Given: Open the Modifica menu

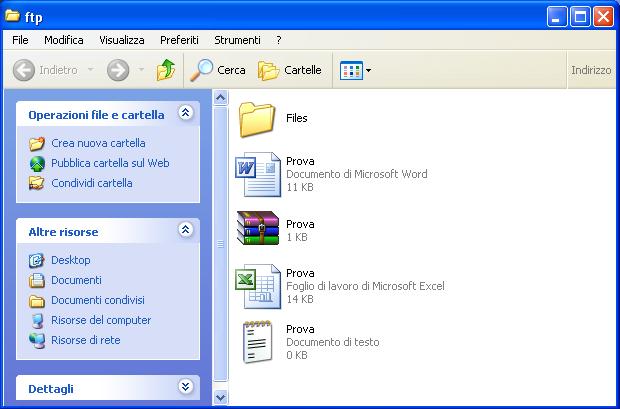Looking at the screenshot, I should [64, 40].
